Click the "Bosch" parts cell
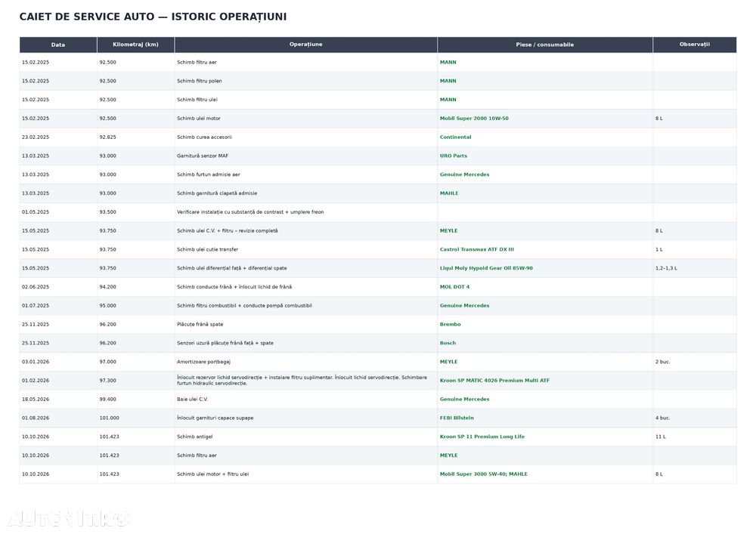This screenshot has width=756, height=534. (448, 344)
